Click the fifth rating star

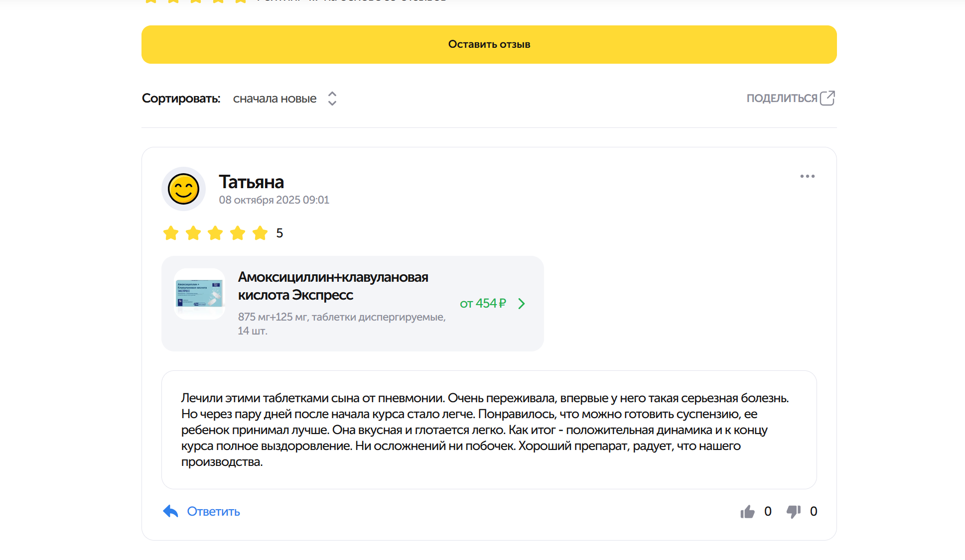tap(260, 233)
